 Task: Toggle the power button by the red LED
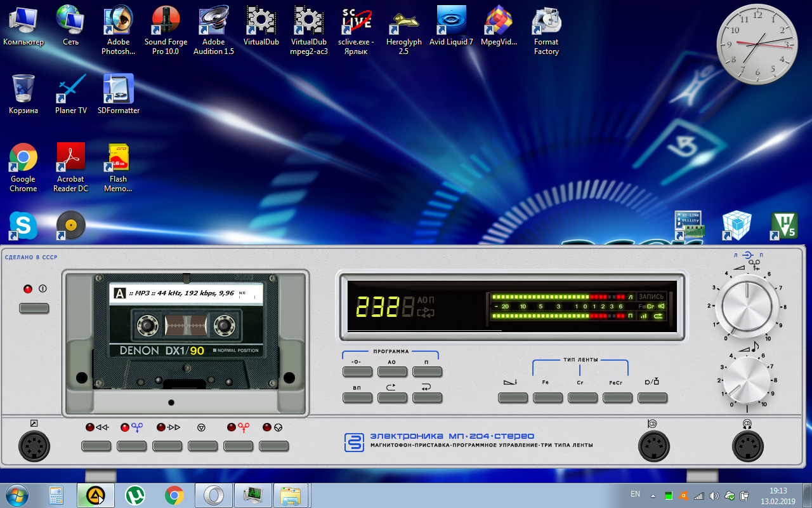(34, 308)
